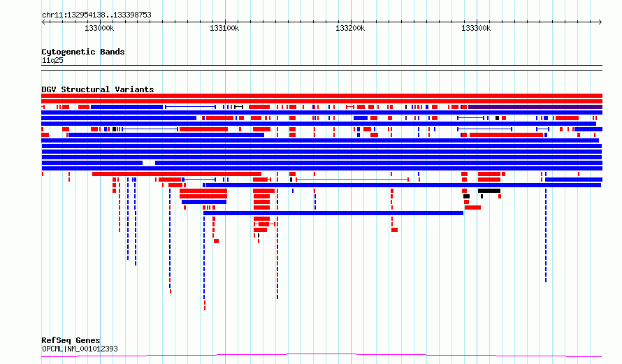
Task: Click the 133200k ruler tick label
Action: tap(350, 28)
